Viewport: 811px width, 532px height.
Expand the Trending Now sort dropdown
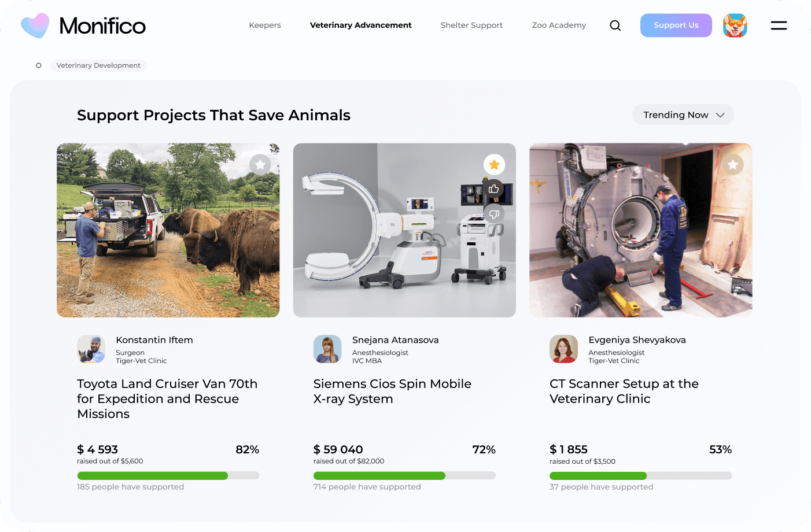click(683, 114)
